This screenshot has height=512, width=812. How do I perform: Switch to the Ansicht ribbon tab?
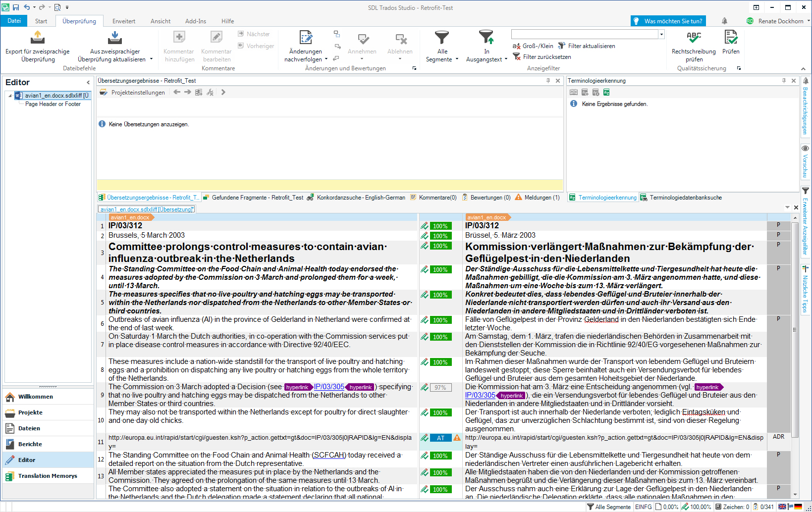(161, 21)
